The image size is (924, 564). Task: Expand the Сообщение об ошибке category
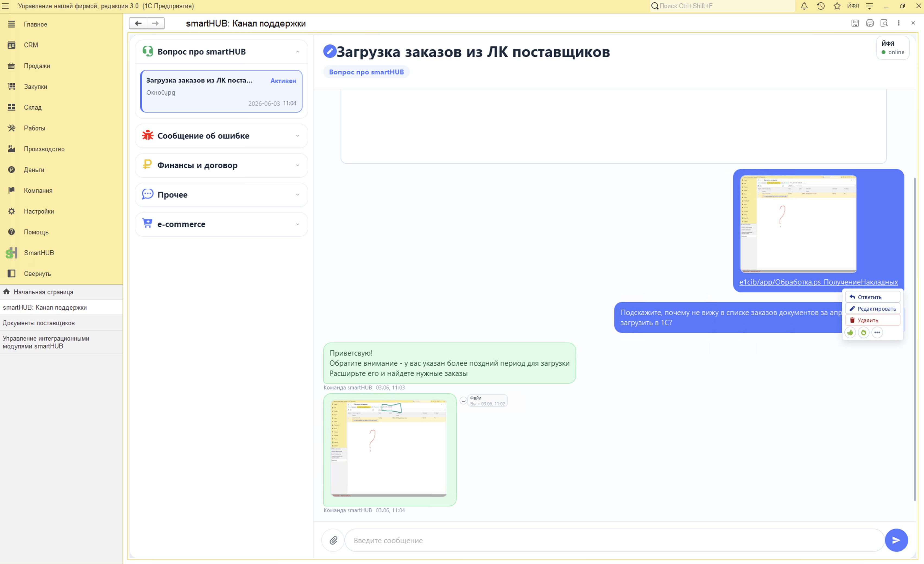pyautogui.click(x=221, y=136)
